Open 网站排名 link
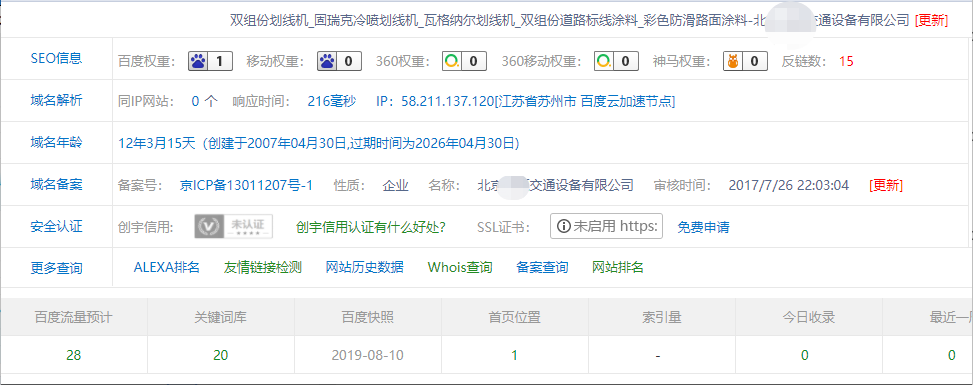The image size is (973, 385). 617,268
